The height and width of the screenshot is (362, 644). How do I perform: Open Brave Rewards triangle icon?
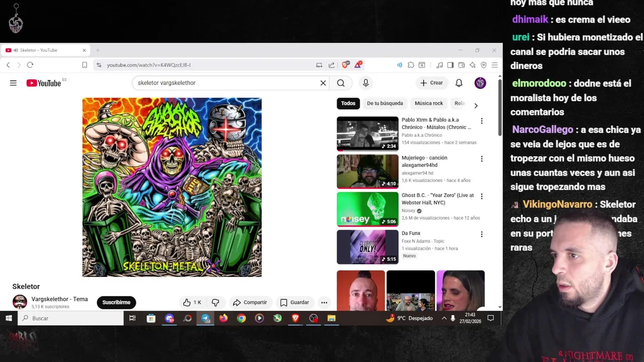click(358, 65)
